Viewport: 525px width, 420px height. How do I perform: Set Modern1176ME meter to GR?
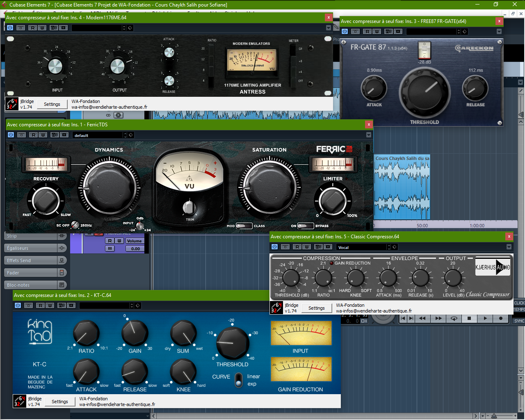292,48
